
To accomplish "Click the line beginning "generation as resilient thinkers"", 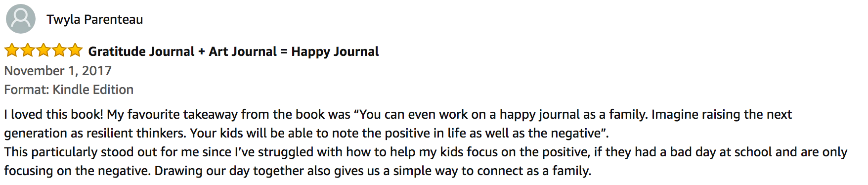I will coord(306,133).
